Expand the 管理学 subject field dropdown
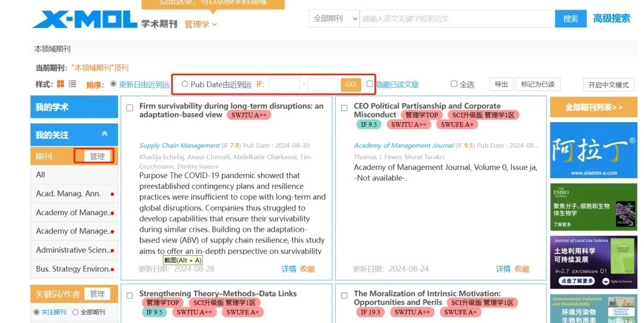Screen dimensions: 644x323 [x=201, y=24]
